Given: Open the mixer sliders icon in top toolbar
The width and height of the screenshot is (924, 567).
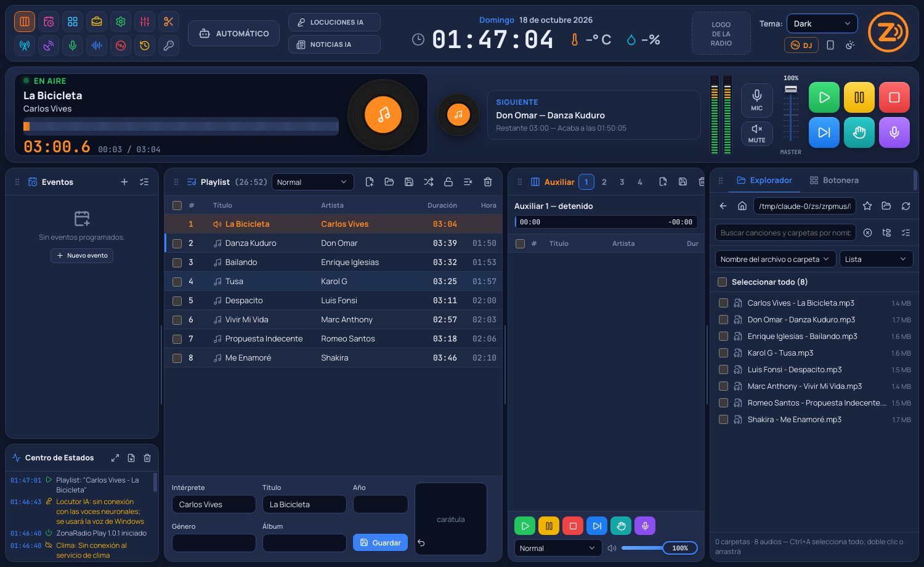Looking at the screenshot, I should (145, 22).
